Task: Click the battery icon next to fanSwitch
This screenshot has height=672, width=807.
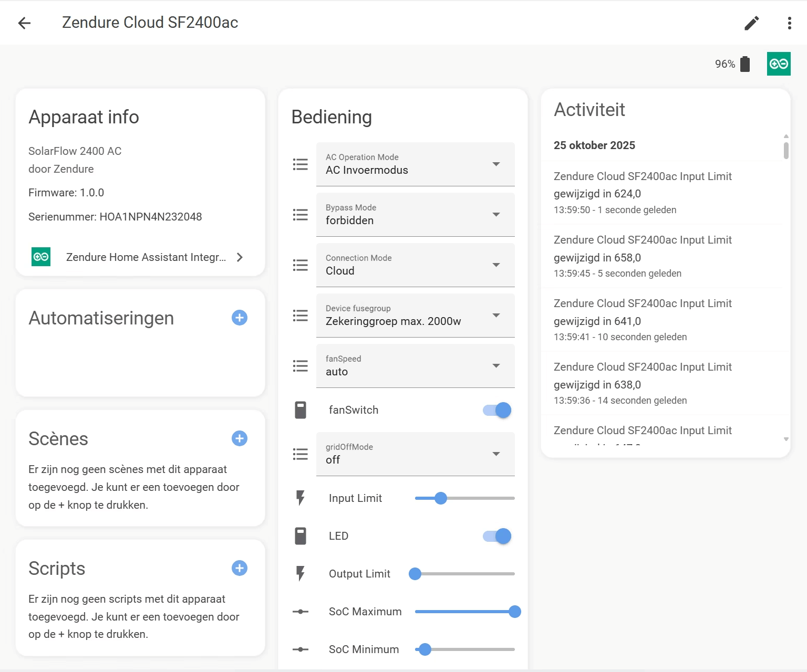Action: click(x=300, y=410)
